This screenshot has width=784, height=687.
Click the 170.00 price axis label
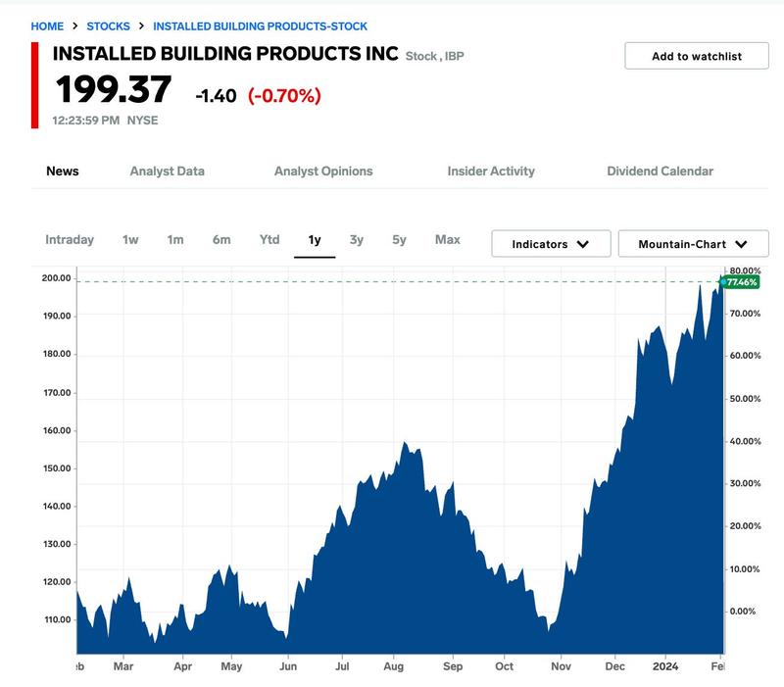(x=57, y=393)
